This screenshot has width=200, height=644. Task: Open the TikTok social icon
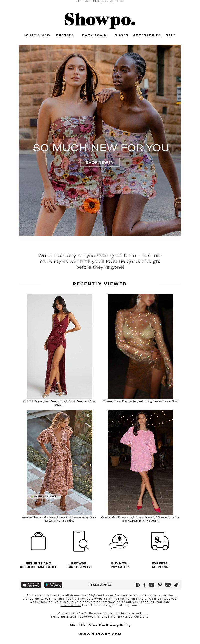(x=176, y=585)
